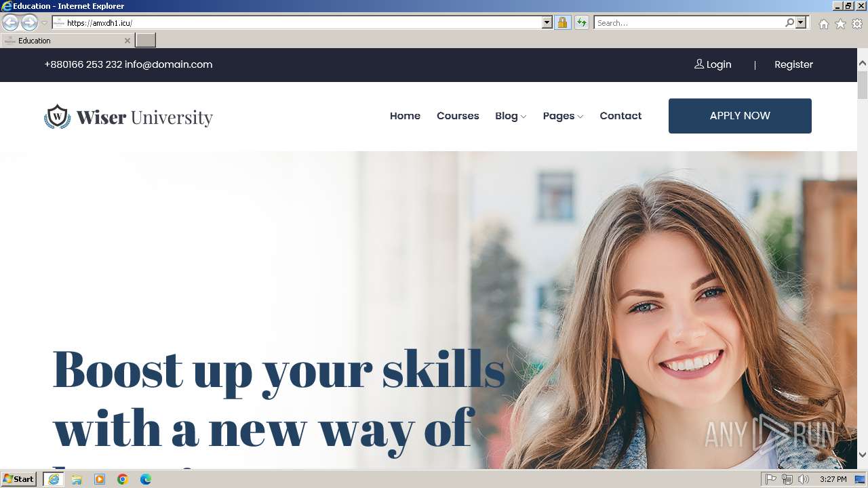
Task: Click inside the browser Search box
Action: (x=689, y=23)
